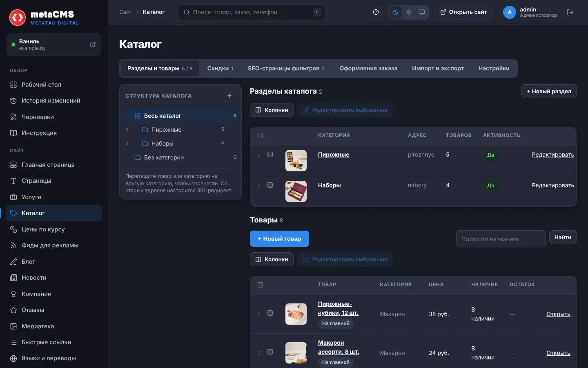Switch to the Скидки tab
The image size is (588, 368).
click(x=220, y=68)
